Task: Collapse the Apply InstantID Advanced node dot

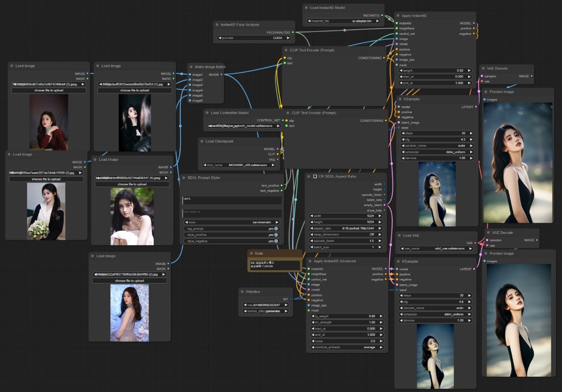Action: 310,261
